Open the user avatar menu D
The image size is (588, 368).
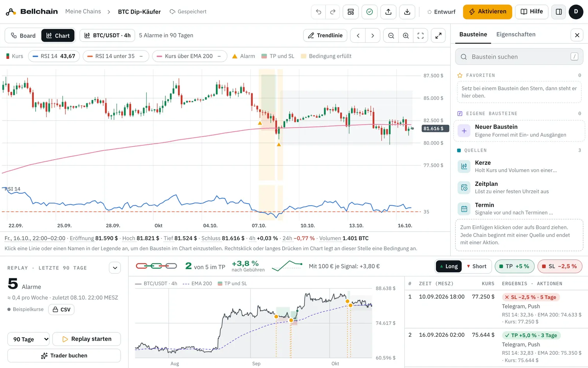point(576,12)
